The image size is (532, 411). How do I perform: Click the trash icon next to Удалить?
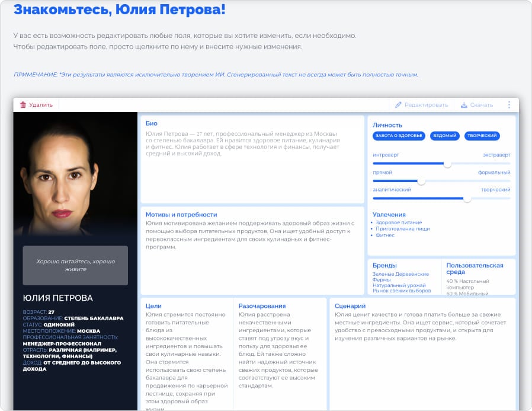click(24, 103)
